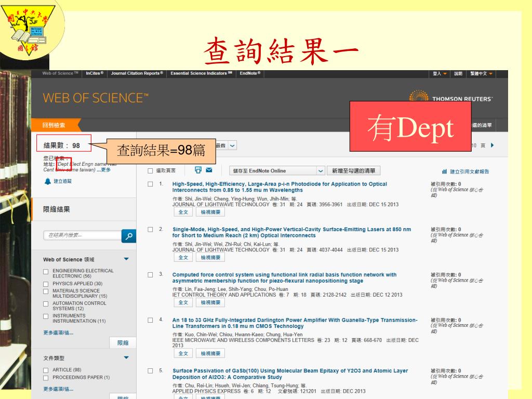Click full text button for result 3
Screen dimensions: 532x399
pyautogui.click(x=183, y=303)
